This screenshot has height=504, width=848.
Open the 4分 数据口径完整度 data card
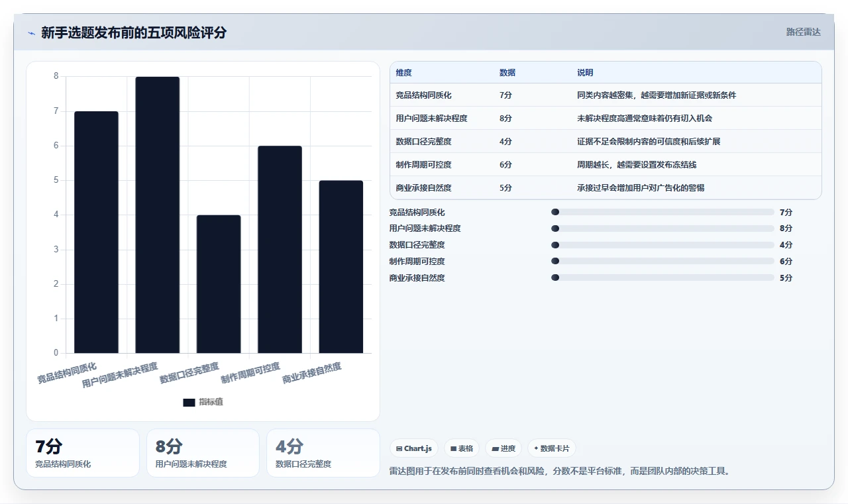[323, 453]
